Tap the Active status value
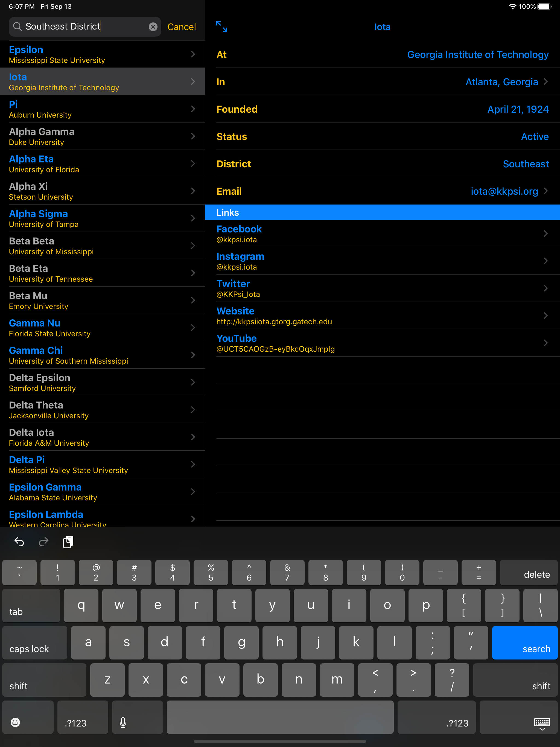The width and height of the screenshot is (560, 747). (x=535, y=137)
